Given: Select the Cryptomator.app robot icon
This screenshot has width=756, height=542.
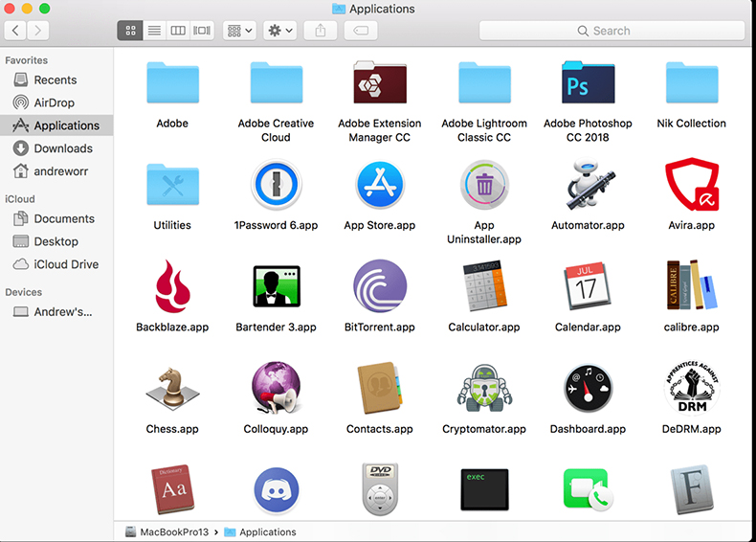Looking at the screenshot, I should tap(484, 388).
